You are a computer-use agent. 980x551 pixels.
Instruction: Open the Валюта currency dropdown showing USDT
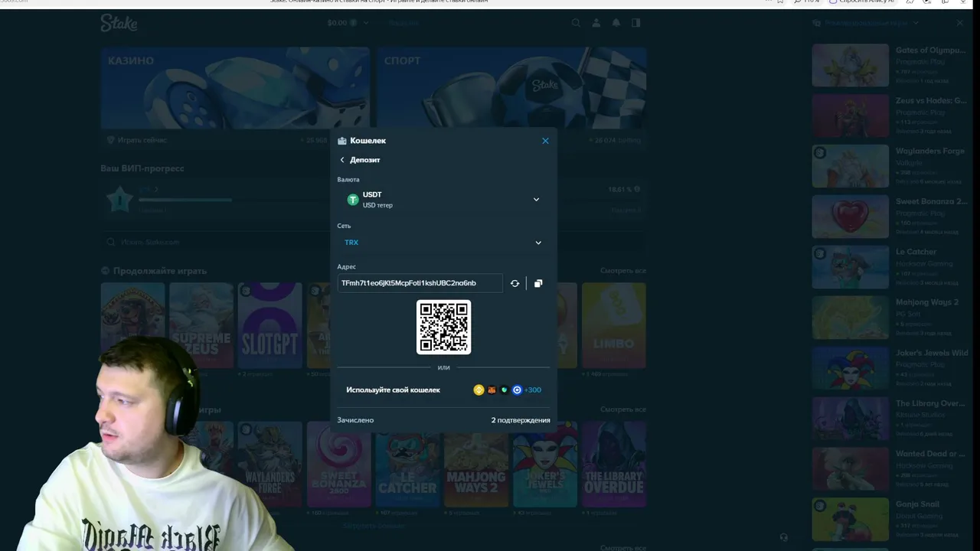pyautogui.click(x=444, y=200)
